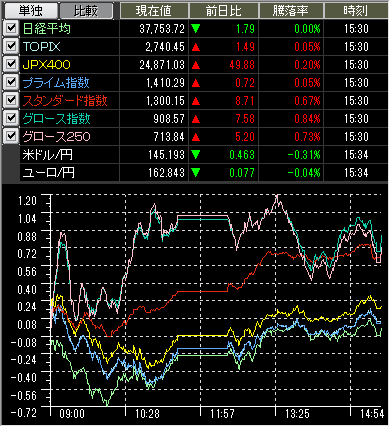Click the -0.04% change rate
The width and height of the screenshot is (390, 427).
coord(304,173)
